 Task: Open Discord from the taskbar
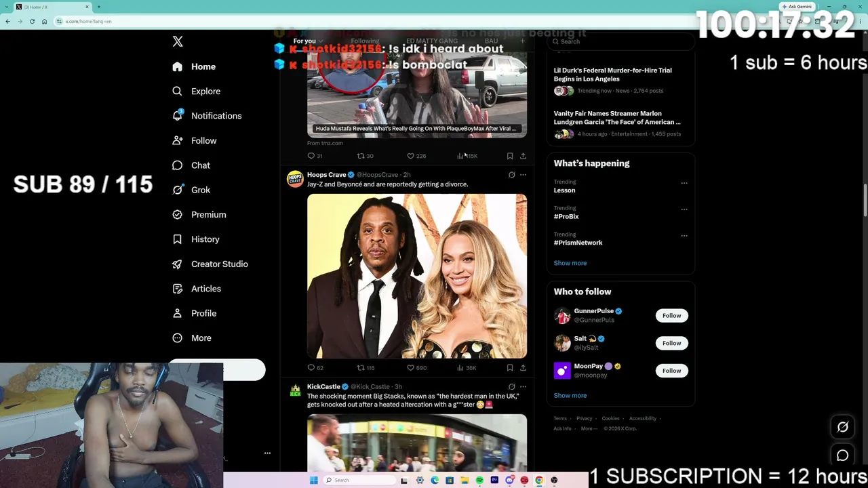pos(509,481)
